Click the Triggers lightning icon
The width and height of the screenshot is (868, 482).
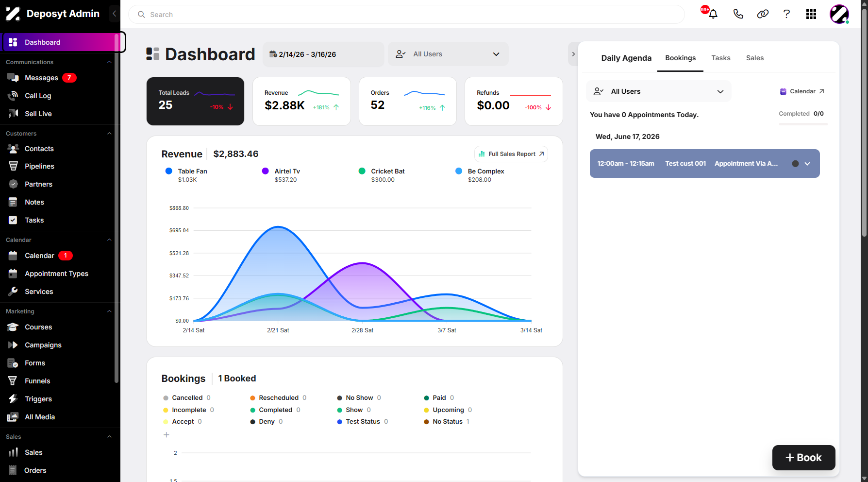tap(13, 399)
